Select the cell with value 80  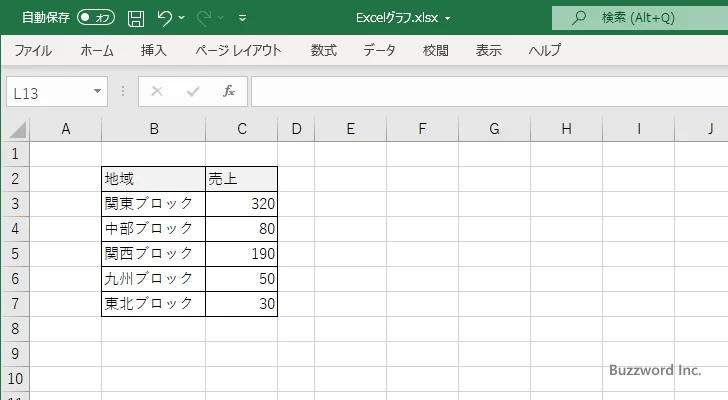click(x=241, y=229)
